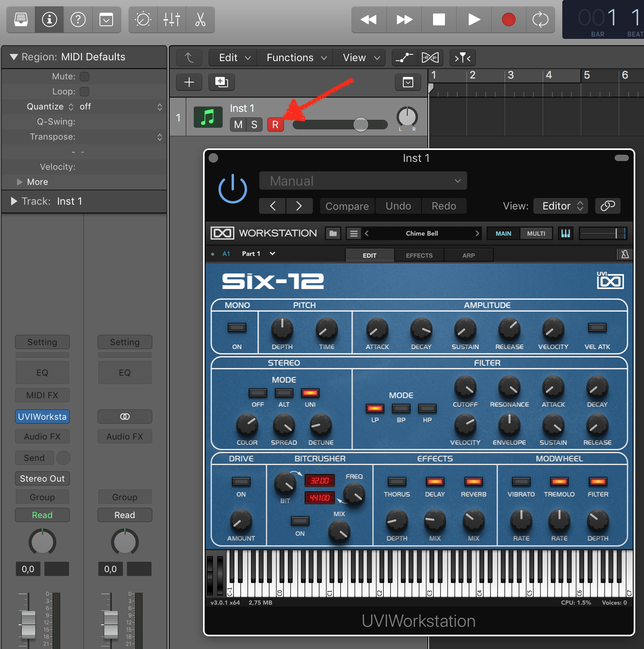Toggle the UVI keyboard display icon

pyautogui.click(x=565, y=233)
